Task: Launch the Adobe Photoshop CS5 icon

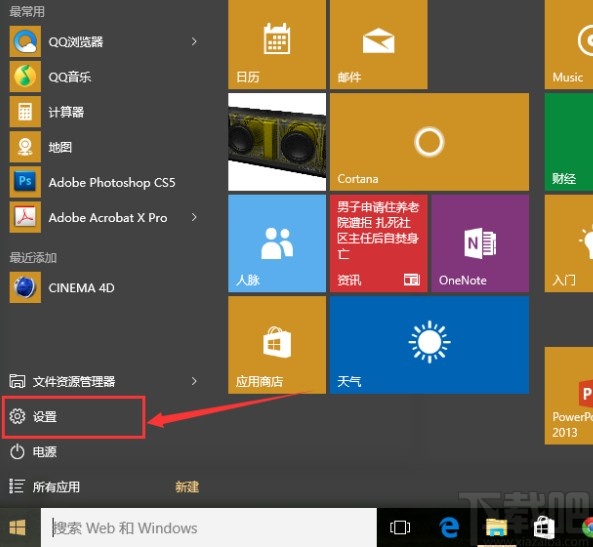Action: [25, 182]
